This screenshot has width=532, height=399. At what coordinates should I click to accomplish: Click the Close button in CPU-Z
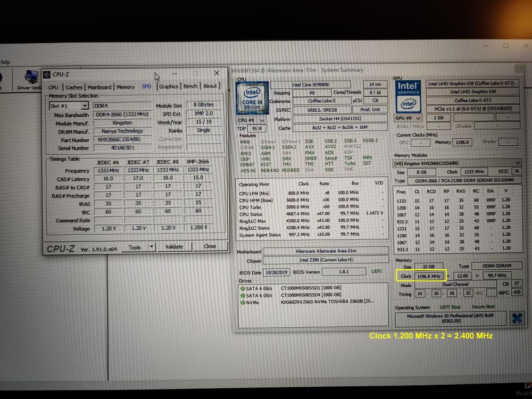[210, 246]
